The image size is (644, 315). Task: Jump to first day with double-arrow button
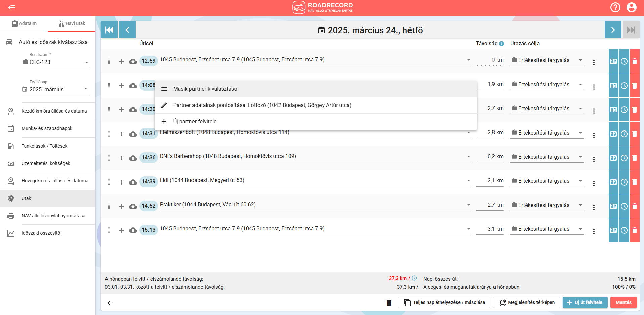(x=109, y=30)
